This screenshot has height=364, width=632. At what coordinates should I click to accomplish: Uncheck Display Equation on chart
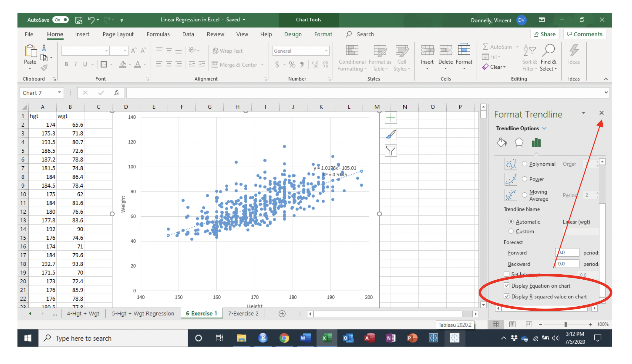click(507, 286)
